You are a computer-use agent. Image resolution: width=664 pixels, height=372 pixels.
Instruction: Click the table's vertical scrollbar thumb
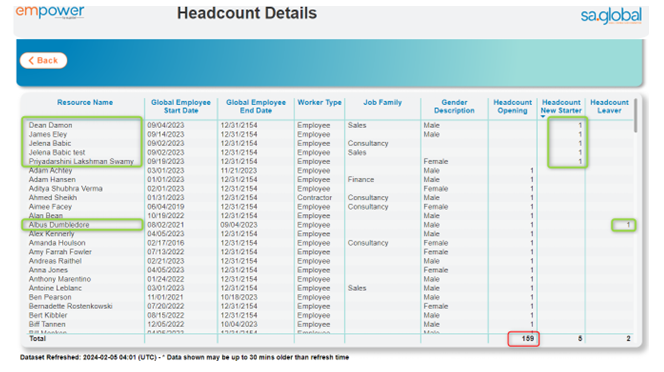point(636,115)
